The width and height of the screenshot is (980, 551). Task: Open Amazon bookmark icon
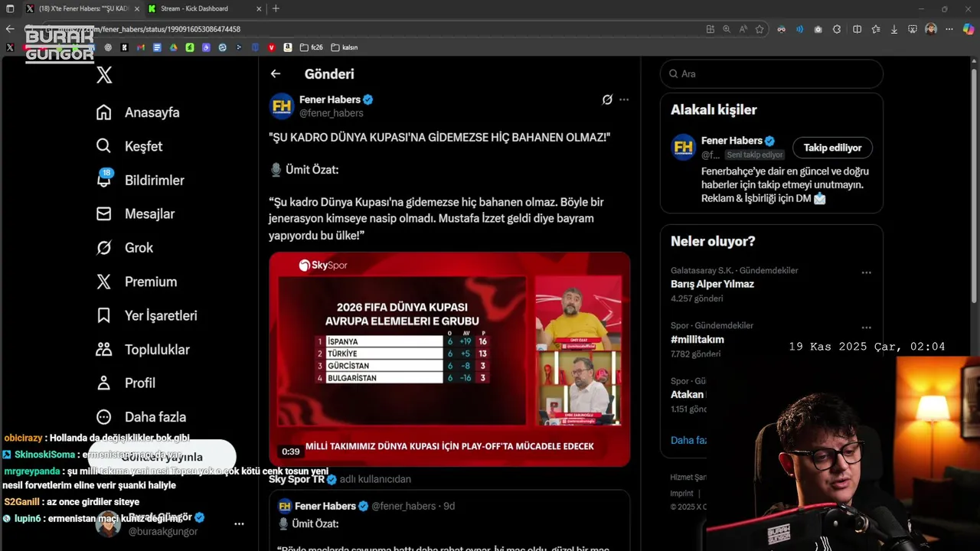pyautogui.click(x=288, y=47)
